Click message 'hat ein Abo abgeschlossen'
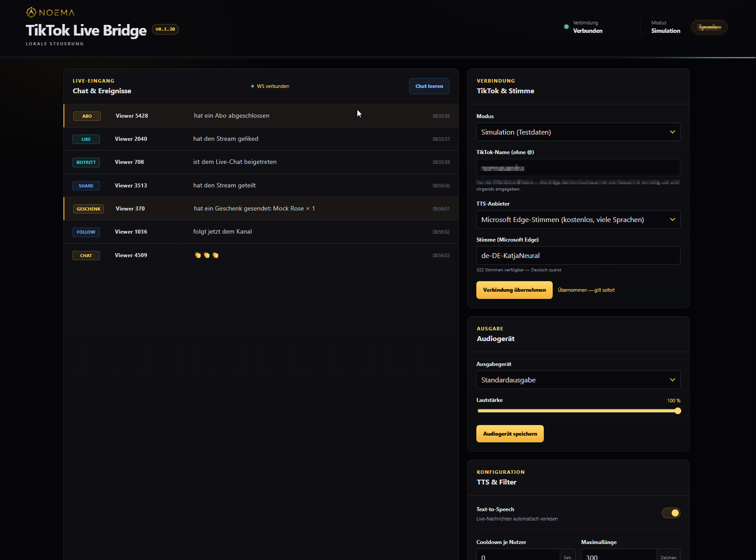Viewport: 756px width, 560px height. click(232, 116)
